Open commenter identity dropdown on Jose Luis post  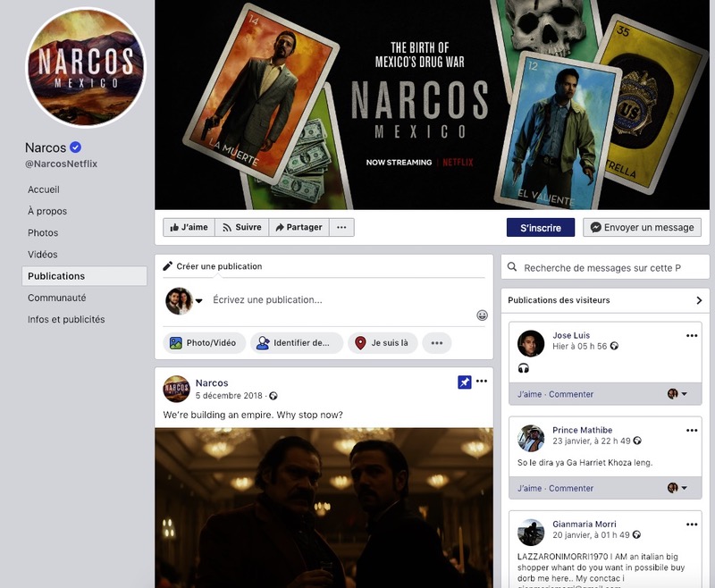click(678, 394)
